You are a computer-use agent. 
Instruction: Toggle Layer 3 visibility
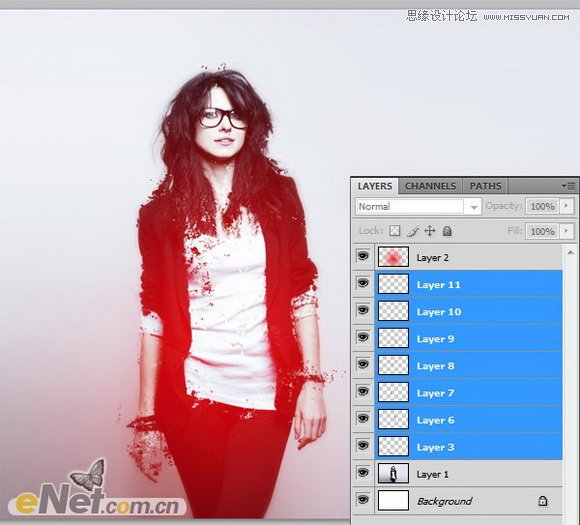pos(363,445)
